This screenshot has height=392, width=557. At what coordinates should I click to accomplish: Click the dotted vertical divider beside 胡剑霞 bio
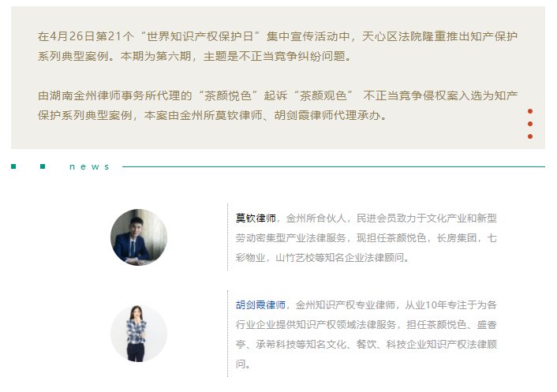(227, 334)
